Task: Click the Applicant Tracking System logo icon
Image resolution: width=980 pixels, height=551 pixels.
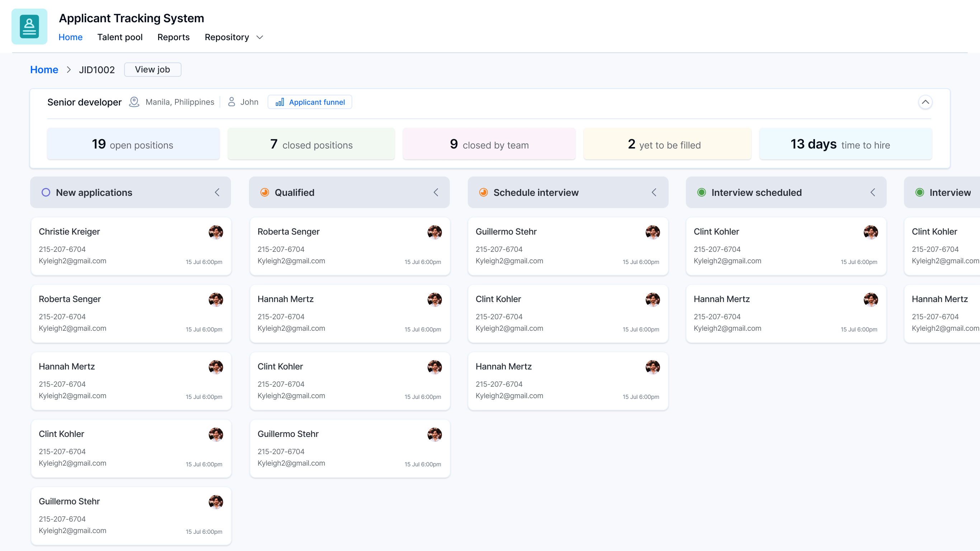Action: (29, 27)
